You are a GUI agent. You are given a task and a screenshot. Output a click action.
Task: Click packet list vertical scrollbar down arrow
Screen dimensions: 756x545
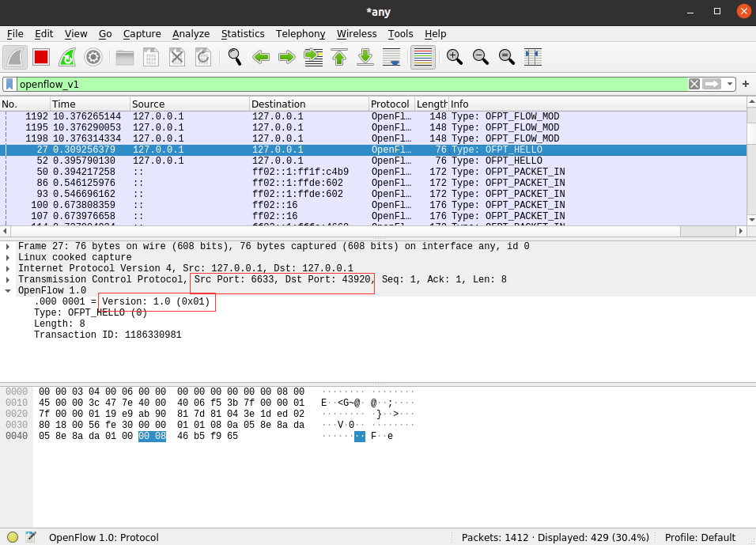tap(751, 221)
